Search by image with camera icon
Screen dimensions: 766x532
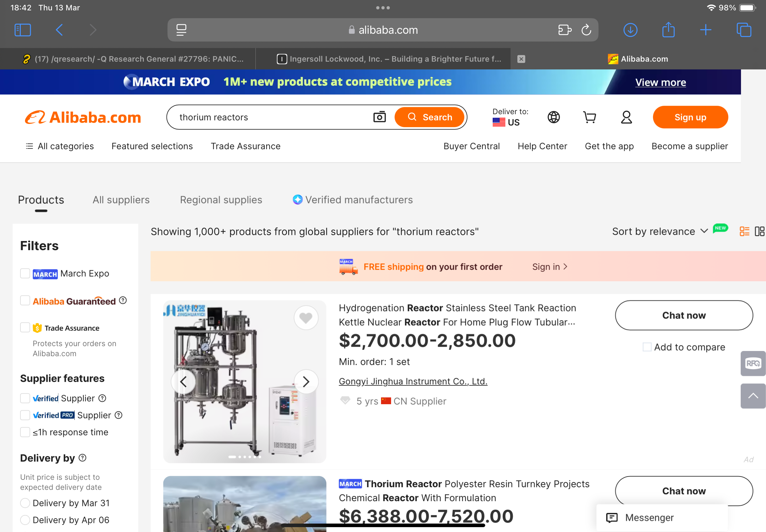click(379, 117)
